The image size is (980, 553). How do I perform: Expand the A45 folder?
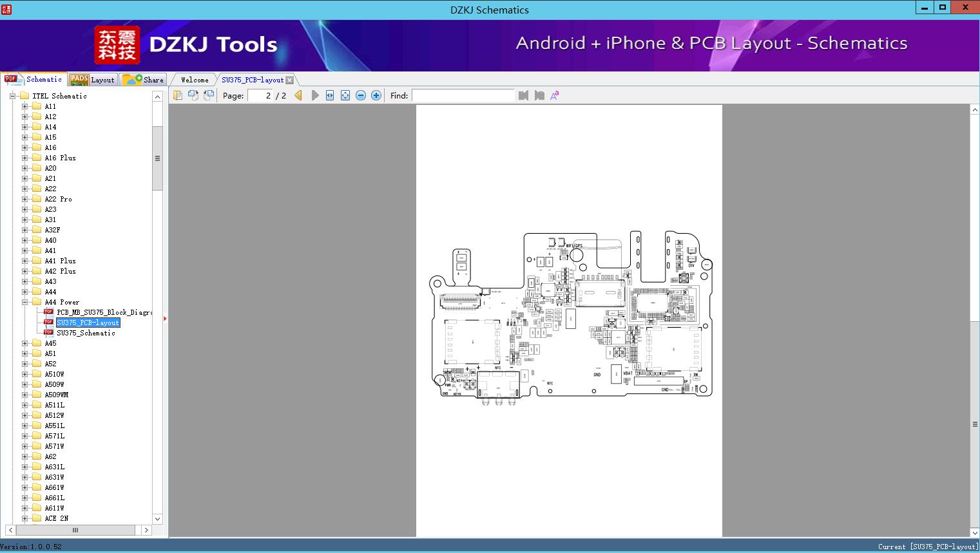(x=24, y=343)
